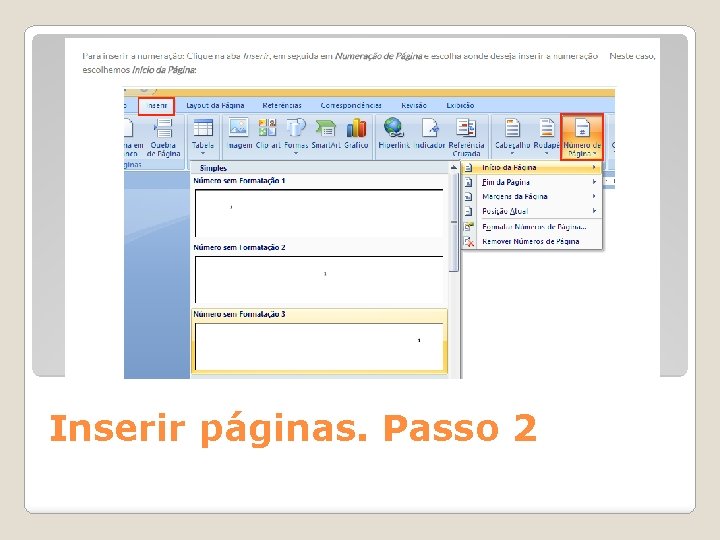720x540 pixels.
Task: Click the Número de Página button
Action: pos(582,137)
